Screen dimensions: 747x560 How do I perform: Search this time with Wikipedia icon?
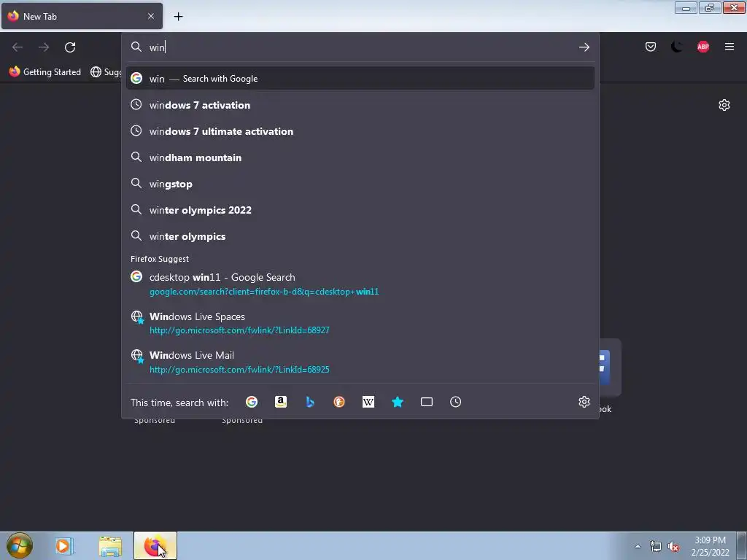click(368, 402)
